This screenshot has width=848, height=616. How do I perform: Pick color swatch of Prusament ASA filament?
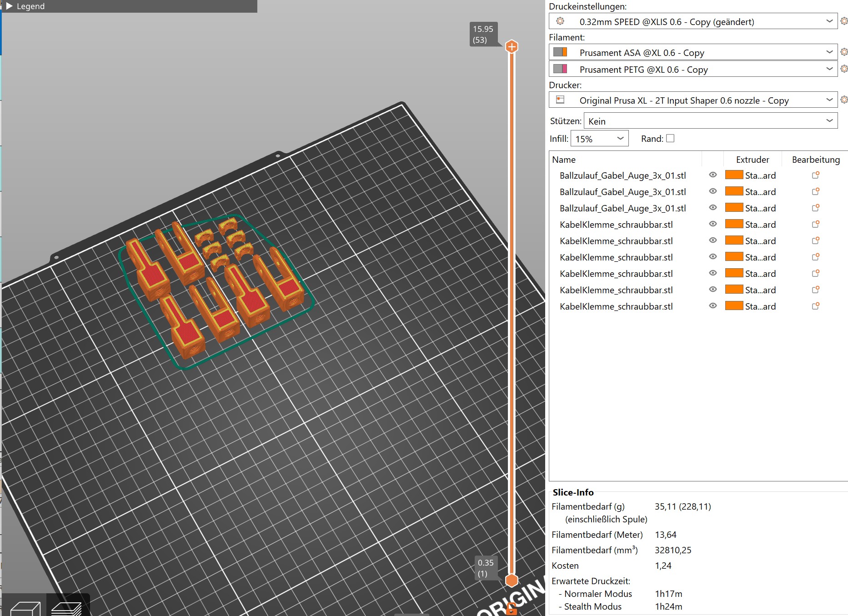click(560, 52)
